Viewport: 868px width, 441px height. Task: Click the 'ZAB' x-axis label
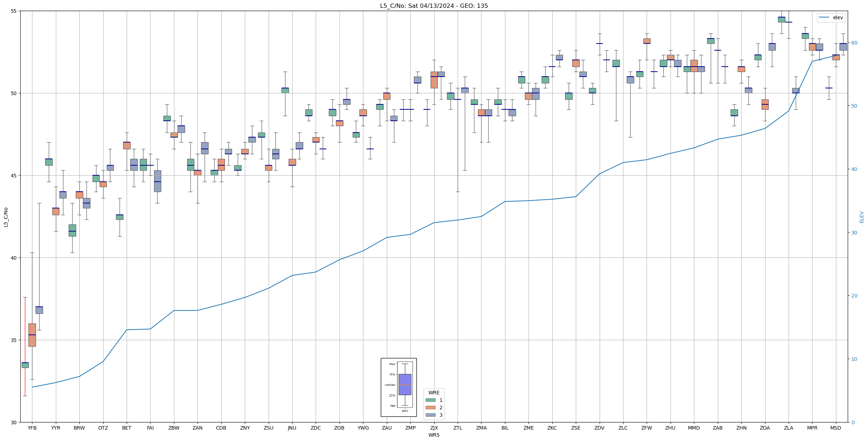point(718,428)
